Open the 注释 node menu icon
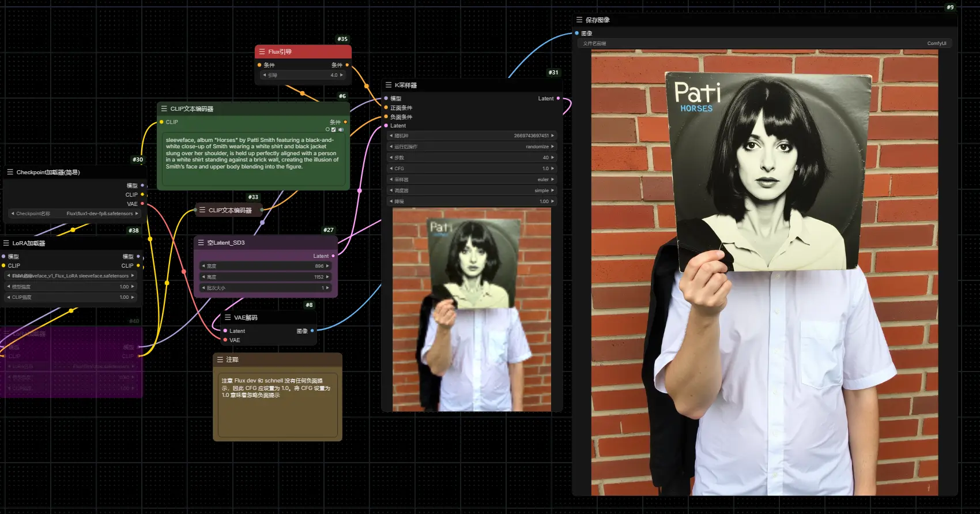This screenshot has height=514, width=980. (220, 359)
